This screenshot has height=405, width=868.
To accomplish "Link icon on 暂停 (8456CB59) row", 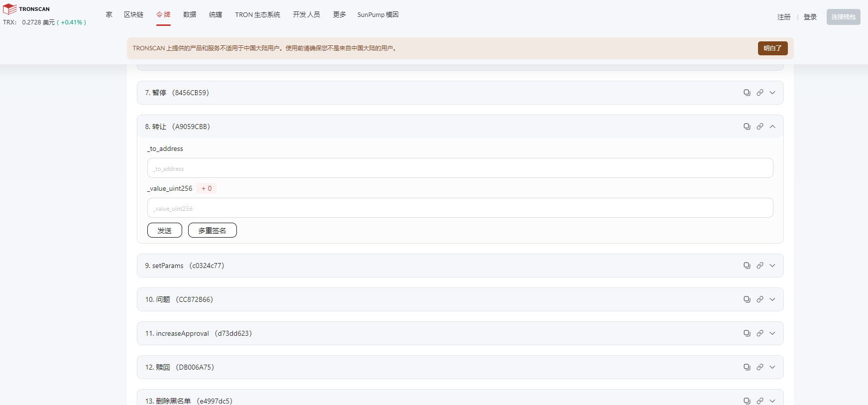I will click(x=759, y=93).
